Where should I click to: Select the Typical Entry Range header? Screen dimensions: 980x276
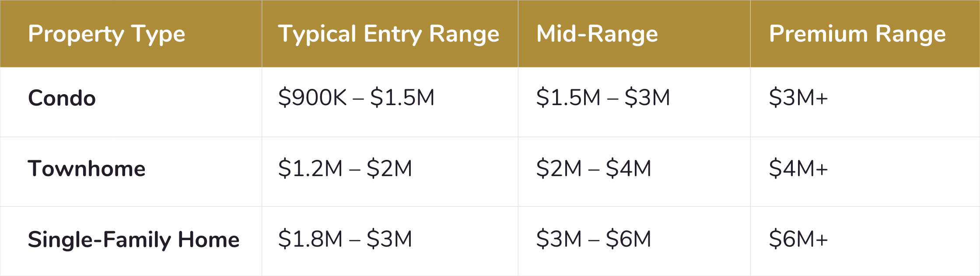point(388,35)
